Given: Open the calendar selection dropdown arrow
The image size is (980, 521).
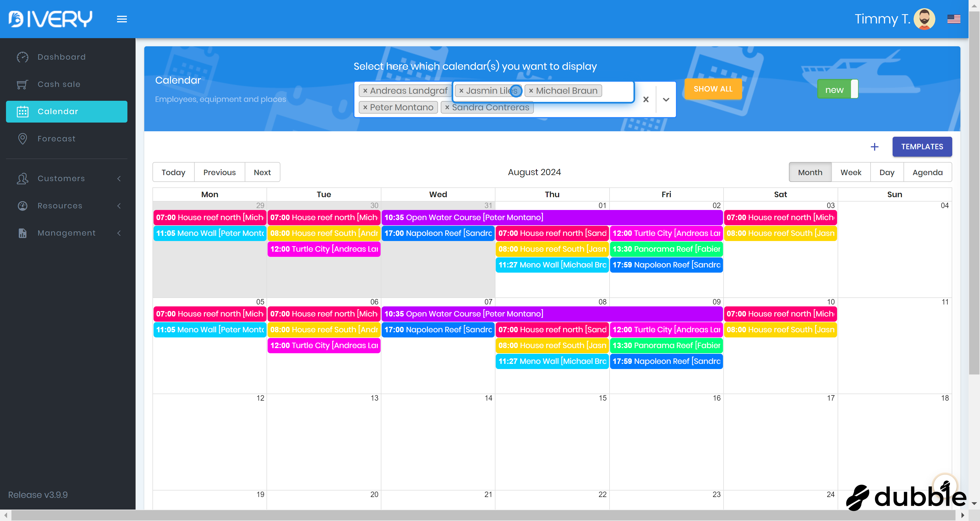Looking at the screenshot, I should [x=666, y=99].
